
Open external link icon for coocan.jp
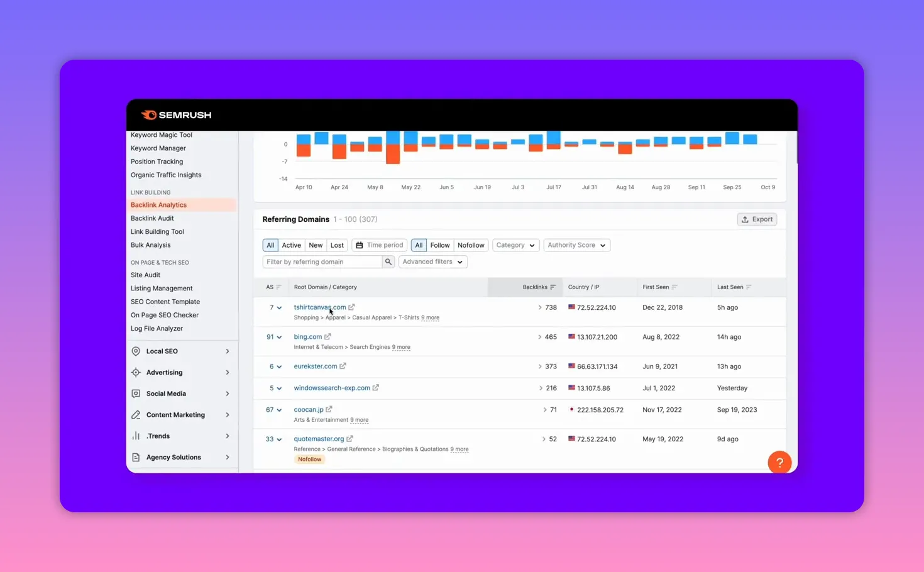329,409
